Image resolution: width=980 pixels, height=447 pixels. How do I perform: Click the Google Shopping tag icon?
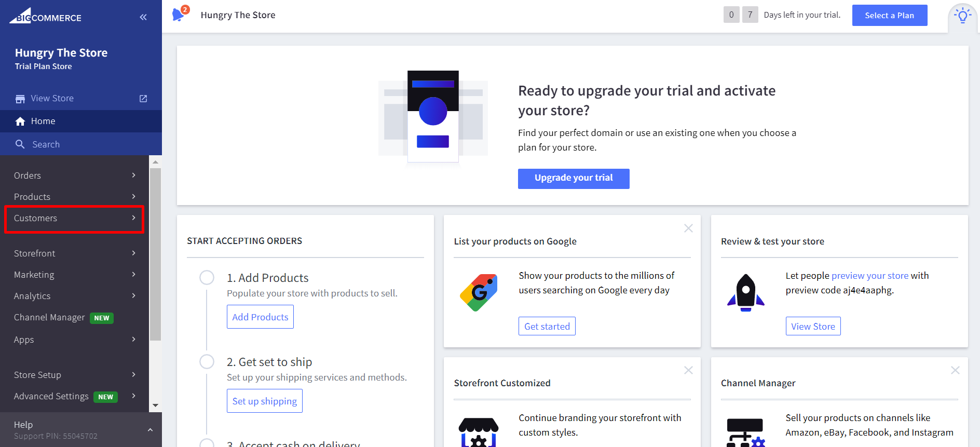tap(479, 292)
